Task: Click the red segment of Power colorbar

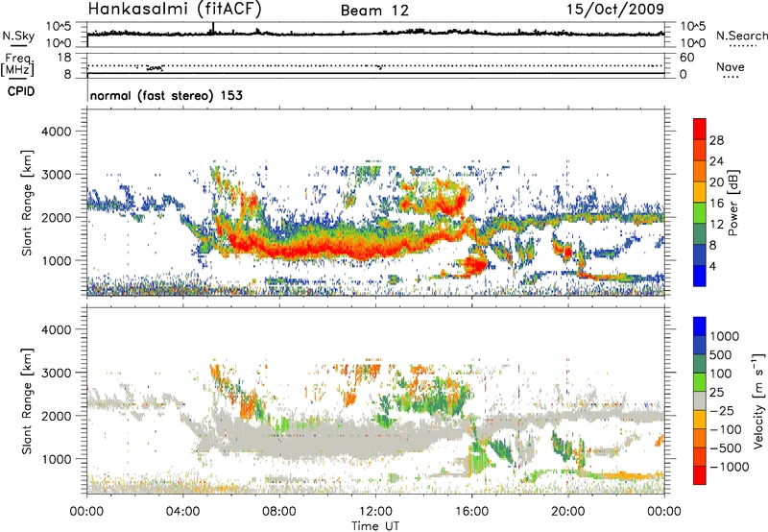Action: click(700, 129)
